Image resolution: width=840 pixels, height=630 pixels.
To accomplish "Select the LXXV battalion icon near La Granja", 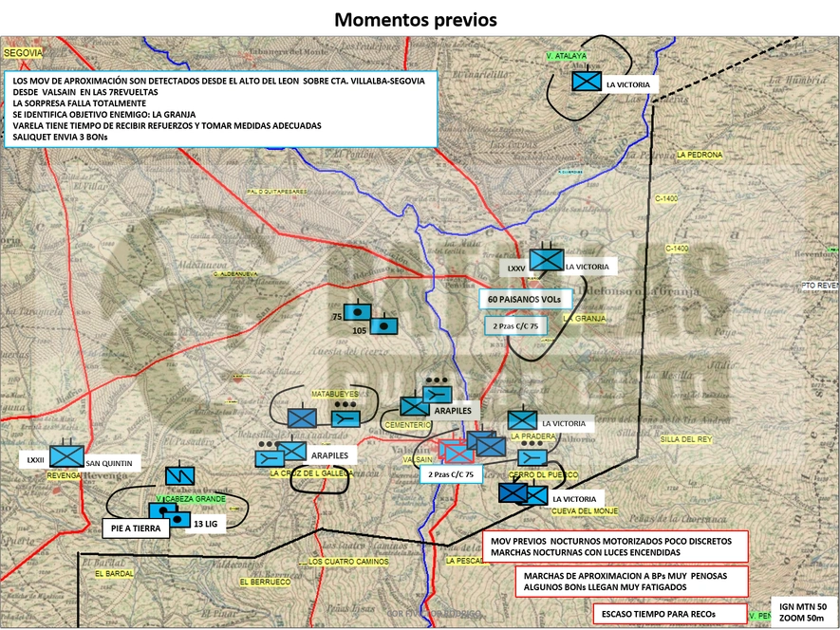I will (x=547, y=260).
